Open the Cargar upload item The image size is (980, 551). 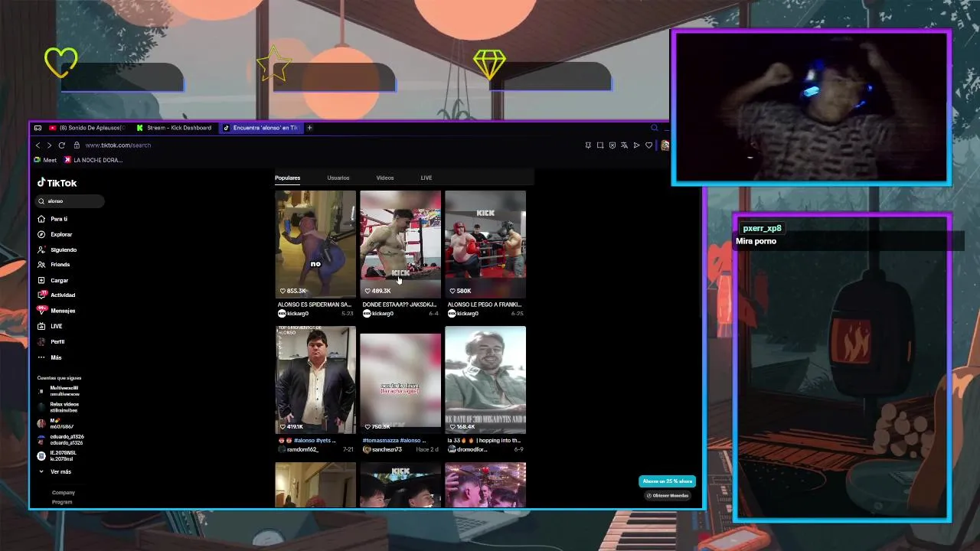pyautogui.click(x=53, y=280)
